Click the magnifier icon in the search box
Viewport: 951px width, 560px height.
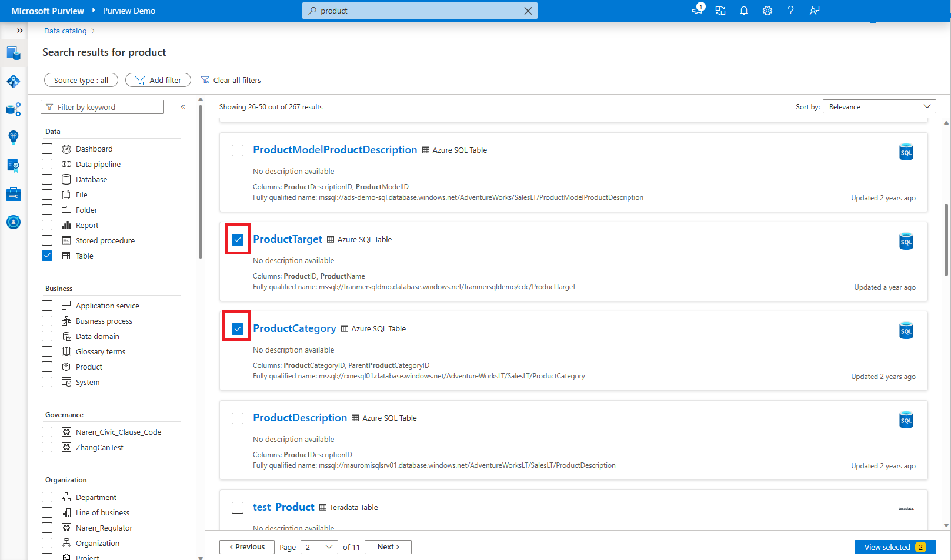[x=312, y=11]
